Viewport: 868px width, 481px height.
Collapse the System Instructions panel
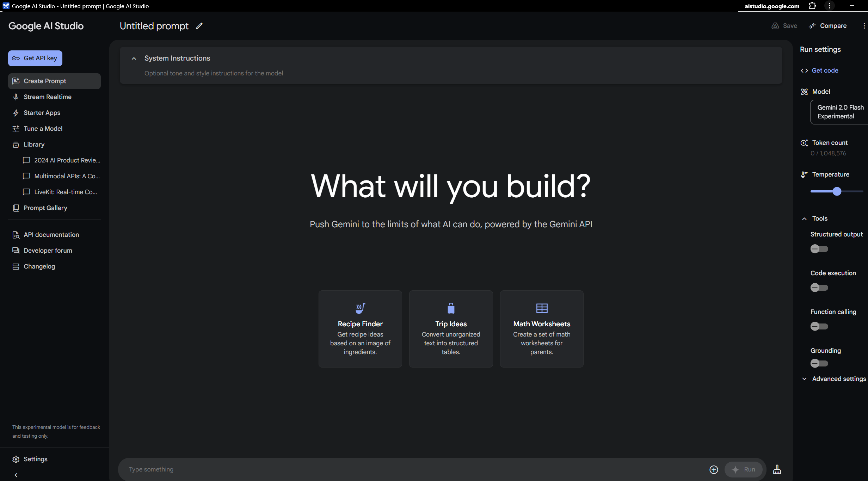(x=134, y=58)
